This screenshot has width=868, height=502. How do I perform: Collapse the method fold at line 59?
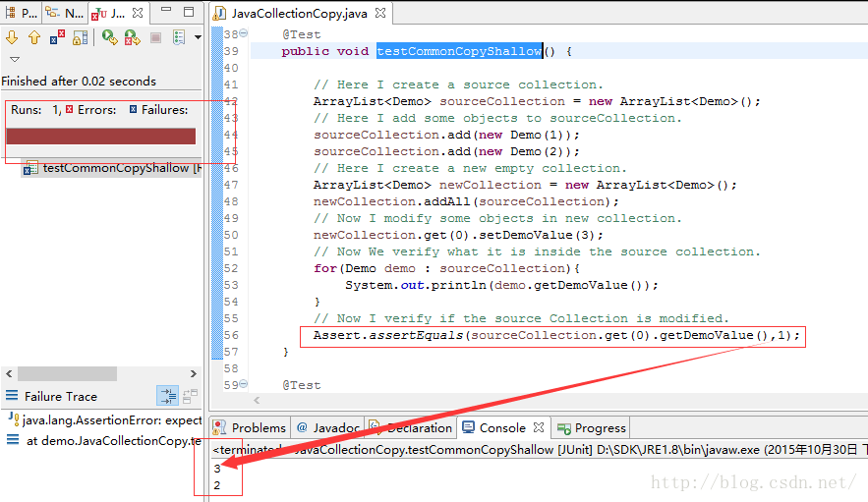pos(243,383)
